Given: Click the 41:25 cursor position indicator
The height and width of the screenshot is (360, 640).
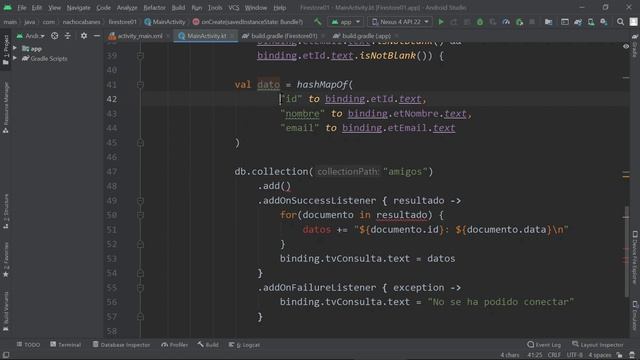Looking at the screenshot, I should [535, 355].
